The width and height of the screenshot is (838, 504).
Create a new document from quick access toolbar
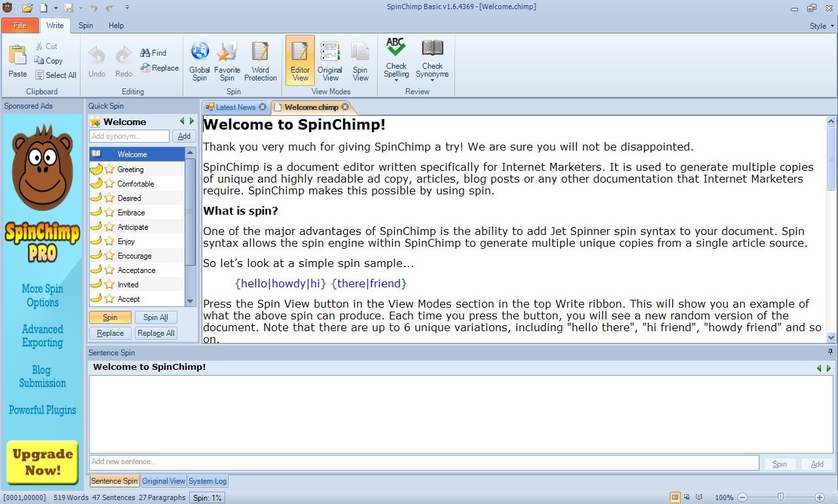coord(44,8)
